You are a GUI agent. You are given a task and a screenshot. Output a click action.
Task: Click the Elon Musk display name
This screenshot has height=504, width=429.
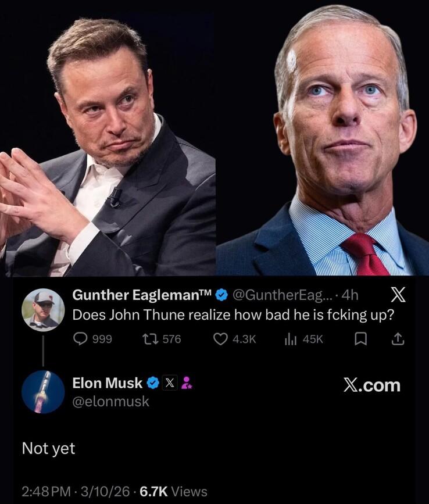pos(107,383)
